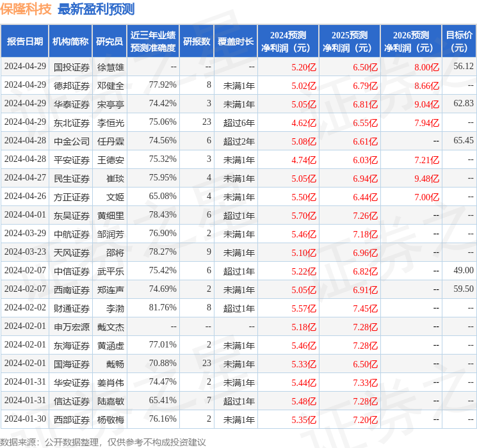Screen dimensions: 477x448
Task: Click researcher name 崔琰
Action: [x=115, y=179]
